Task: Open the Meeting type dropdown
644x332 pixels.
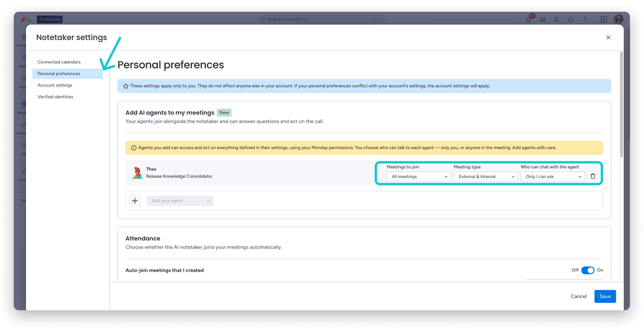Action: (x=486, y=177)
